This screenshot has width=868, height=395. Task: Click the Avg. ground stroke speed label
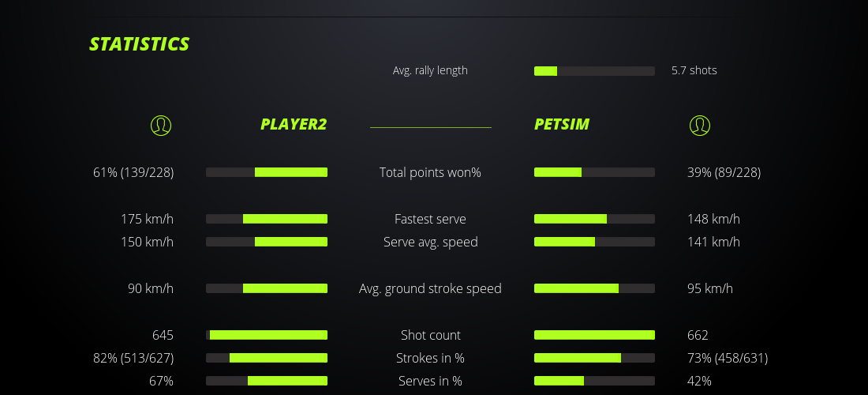pos(430,288)
